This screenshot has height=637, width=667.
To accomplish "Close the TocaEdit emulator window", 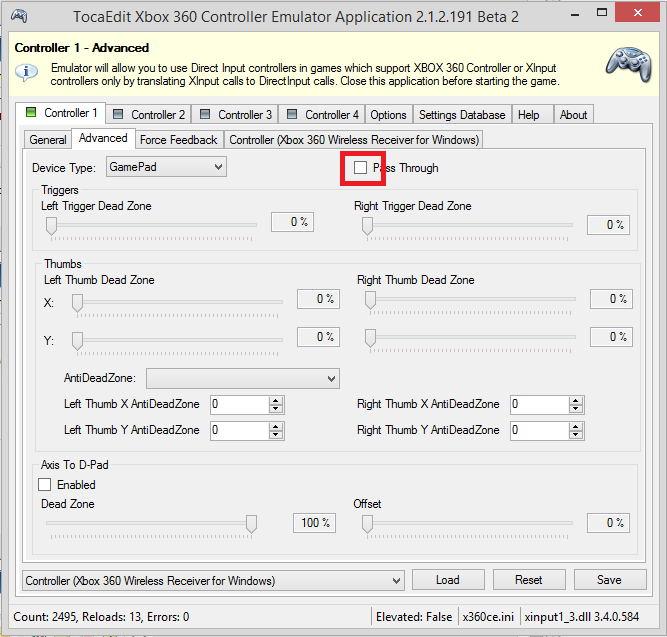I will click(x=637, y=13).
